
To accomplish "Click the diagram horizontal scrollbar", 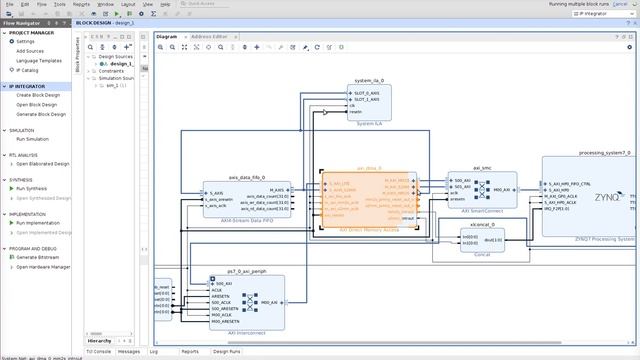I will pos(394,342).
